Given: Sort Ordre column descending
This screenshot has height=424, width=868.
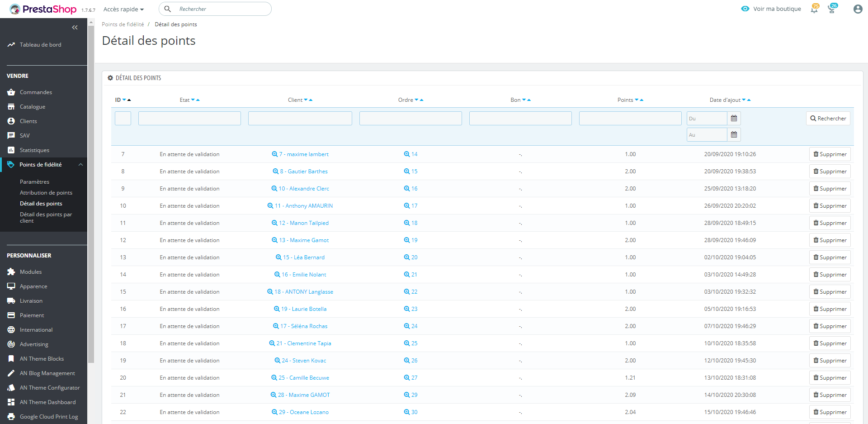Looking at the screenshot, I should (417, 100).
